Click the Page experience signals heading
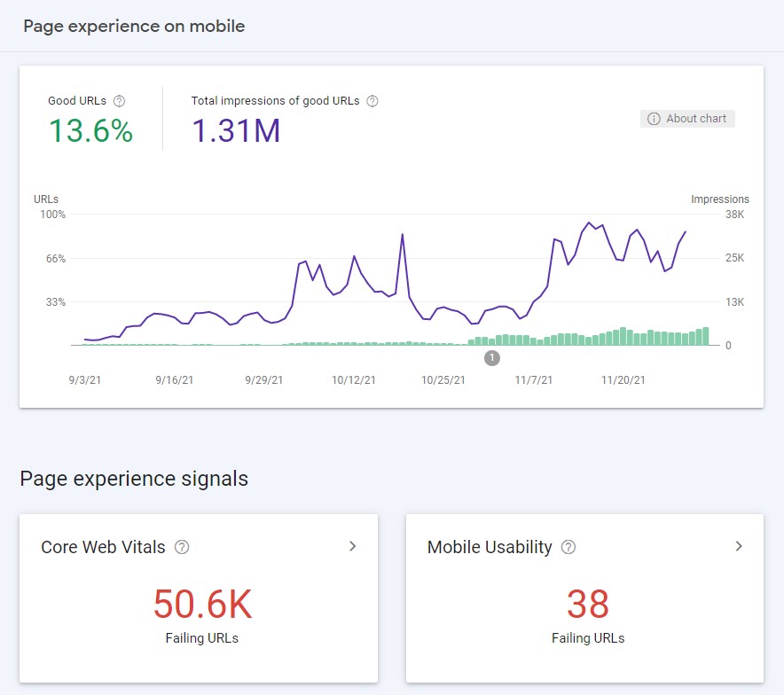This screenshot has width=784, height=695. coord(134,479)
